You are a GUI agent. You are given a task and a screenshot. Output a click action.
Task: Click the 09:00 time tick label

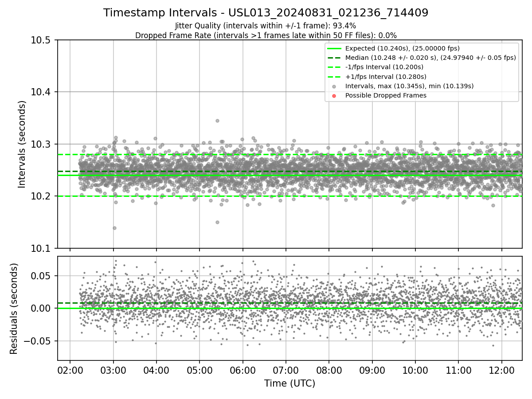372,370
